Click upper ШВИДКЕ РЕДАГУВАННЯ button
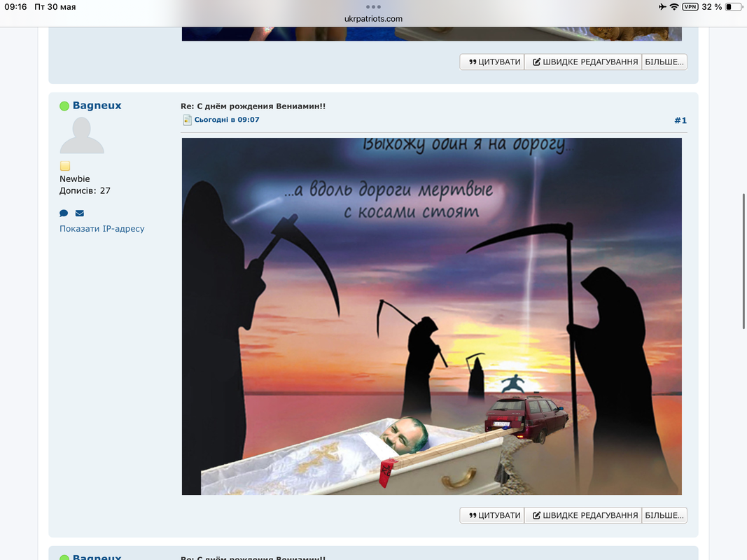This screenshot has width=747, height=560. tap(583, 62)
